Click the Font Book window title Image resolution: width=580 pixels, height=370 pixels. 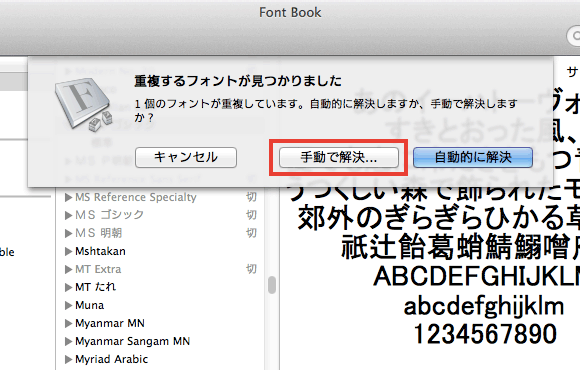(x=290, y=13)
